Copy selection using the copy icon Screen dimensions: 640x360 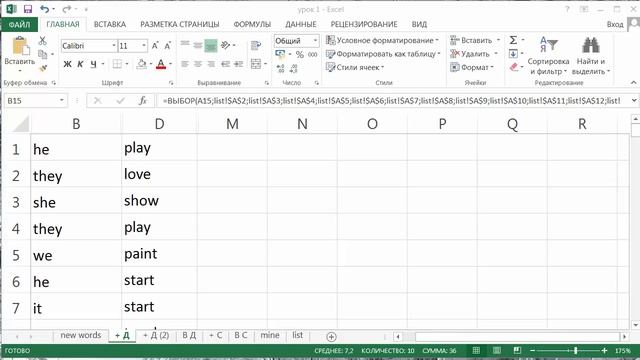click(42, 54)
